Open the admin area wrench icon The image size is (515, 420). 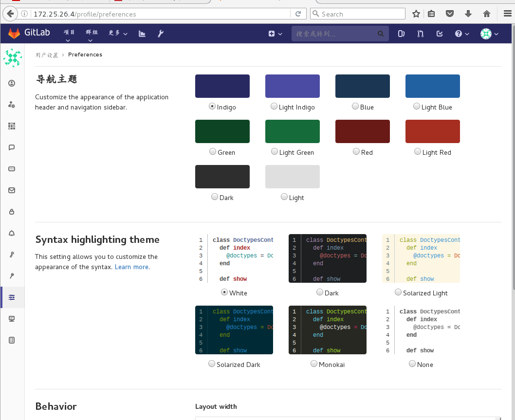[x=161, y=34]
